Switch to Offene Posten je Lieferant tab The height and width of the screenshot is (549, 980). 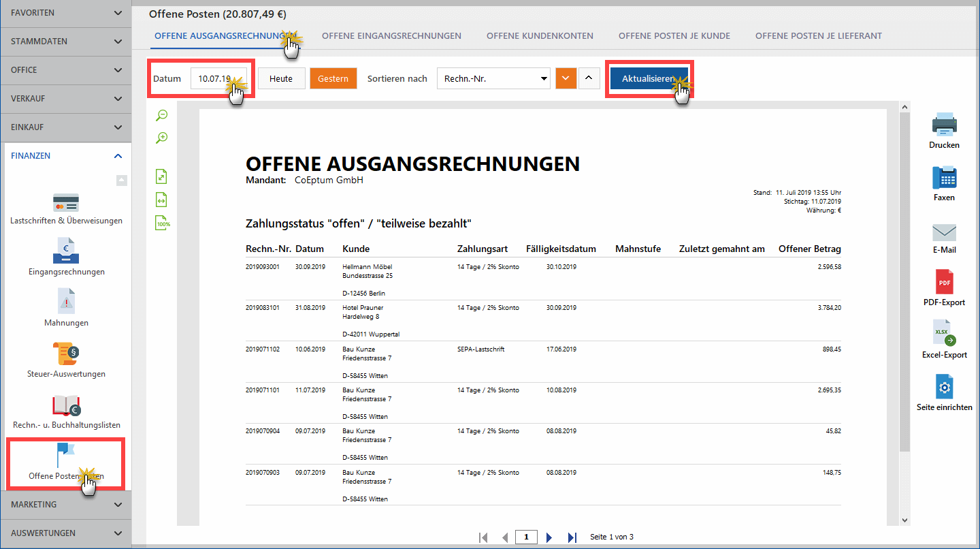pos(819,35)
